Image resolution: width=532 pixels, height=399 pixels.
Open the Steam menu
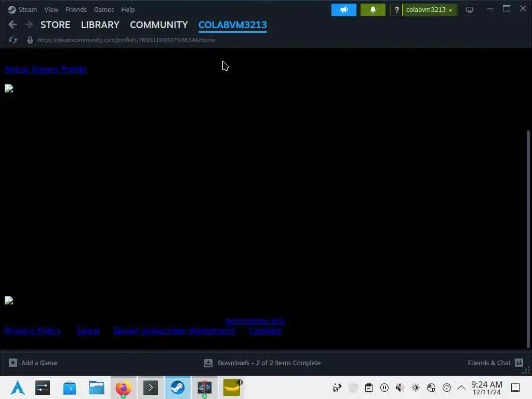click(x=28, y=9)
